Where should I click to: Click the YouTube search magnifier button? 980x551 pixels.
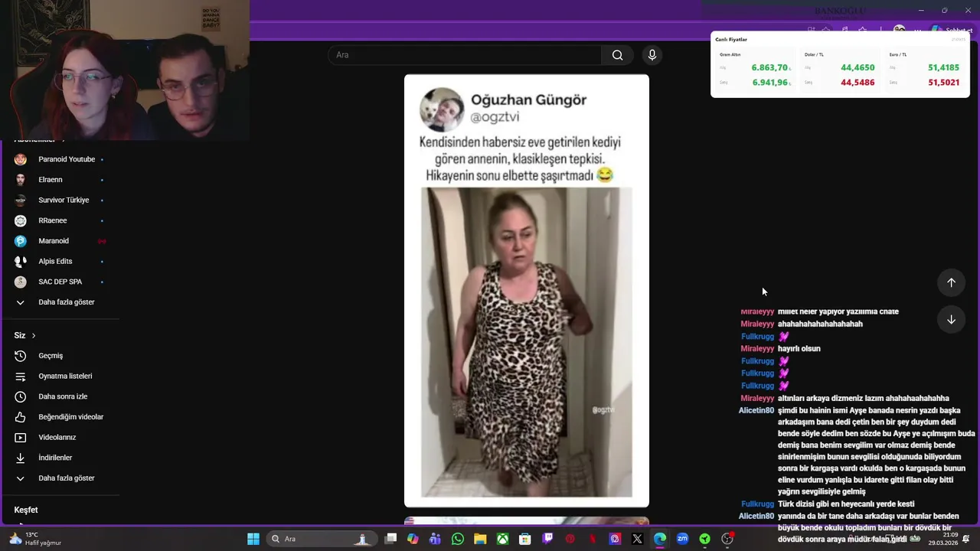click(617, 55)
